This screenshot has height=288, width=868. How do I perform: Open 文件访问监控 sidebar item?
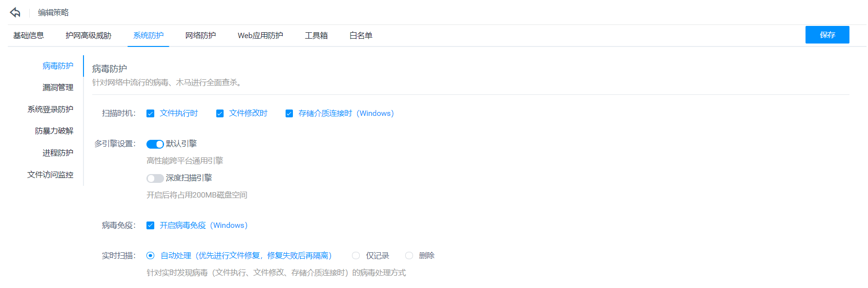click(x=50, y=175)
